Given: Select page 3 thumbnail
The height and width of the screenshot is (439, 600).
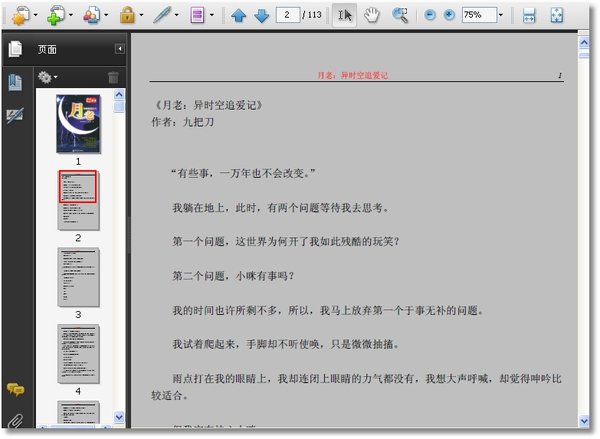Looking at the screenshot, I should coord(78,277).
